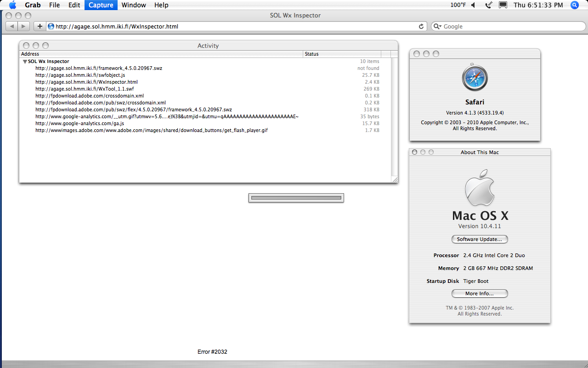Image resolution: width=588 pixels, height=368 pixels.
Task: Click the '15.7 KB' size value
Action: (371, 123)
